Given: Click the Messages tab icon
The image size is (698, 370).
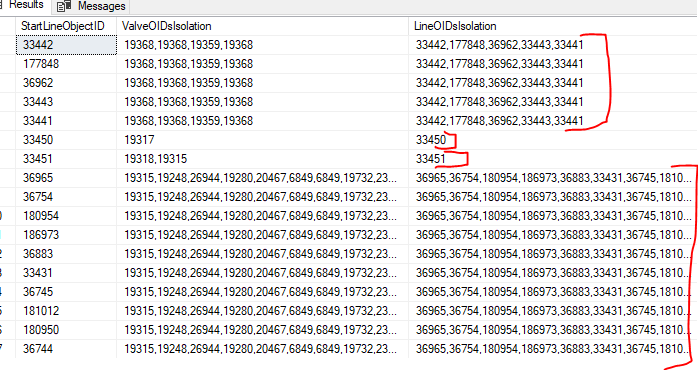Looking at the screenshot, I should coord(64,6).
